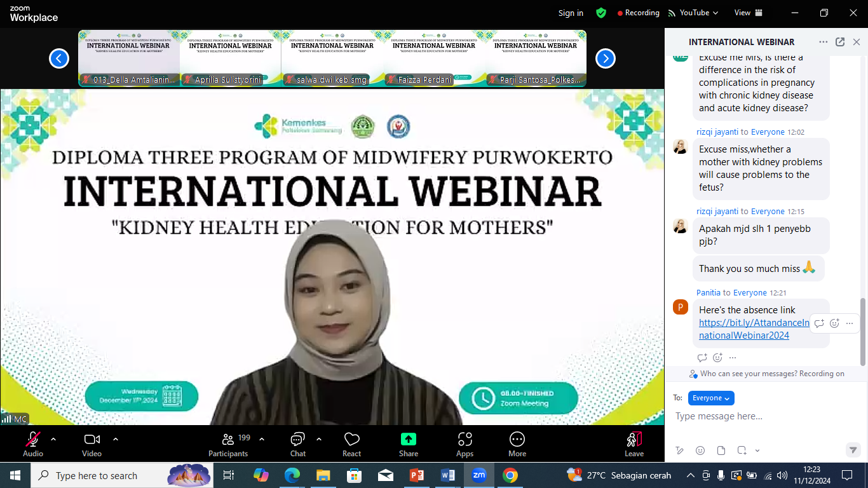The width and height of the screenshot is (868, 488).
Task: Open the Windows notification center
Action: point(847,475)
